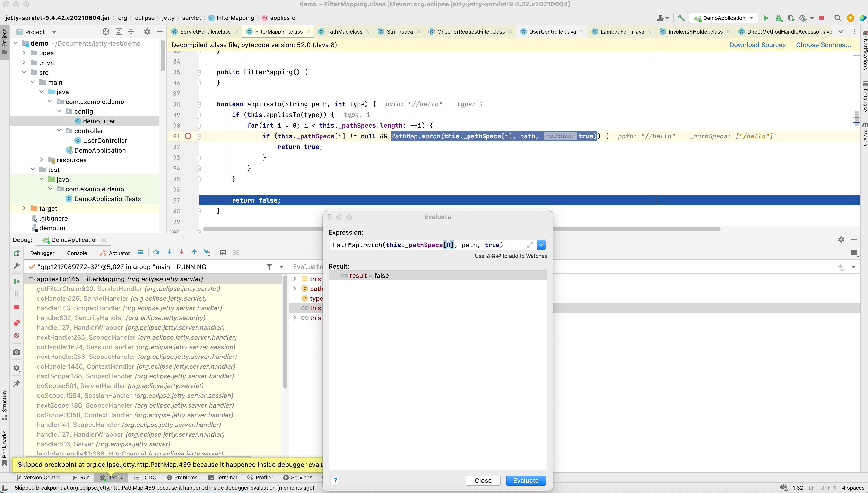Image resolution: width=868 pixels, height=493 pixels.
Task: Open the DemoApplication run configuration dropdown
Action: pyautogui.click(x=724, y=18)
